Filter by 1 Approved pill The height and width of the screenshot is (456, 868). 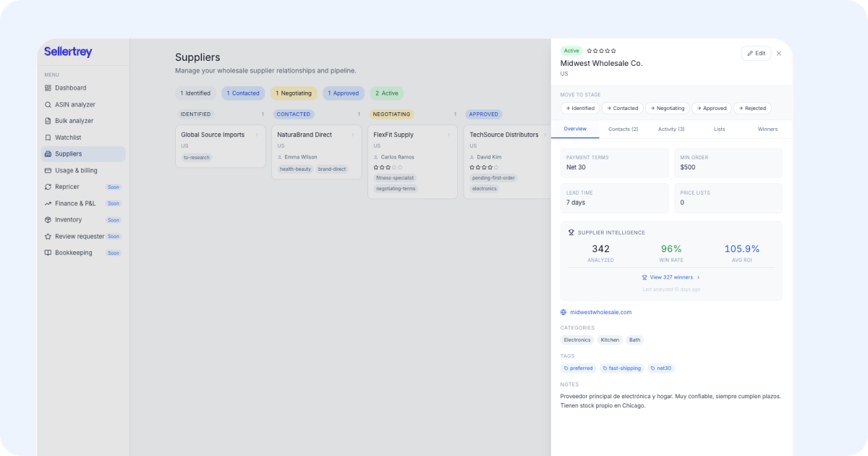(344, 93)
